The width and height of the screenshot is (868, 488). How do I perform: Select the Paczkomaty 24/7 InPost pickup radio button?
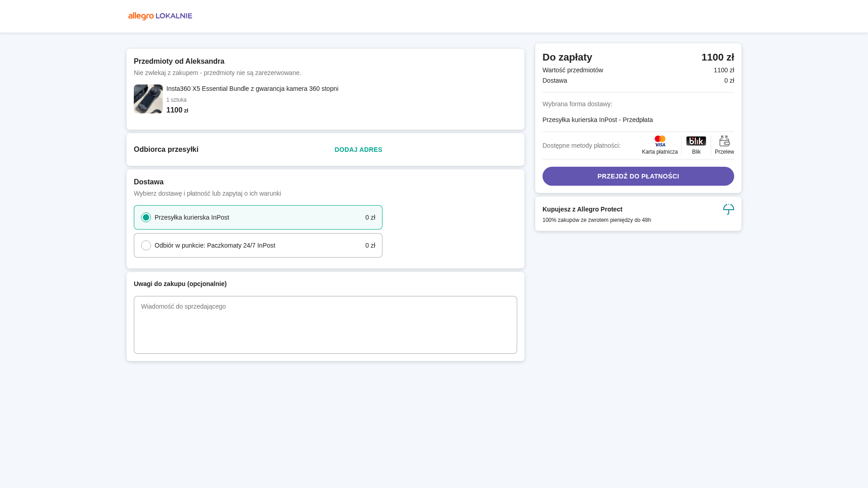(x=146, y=245)
